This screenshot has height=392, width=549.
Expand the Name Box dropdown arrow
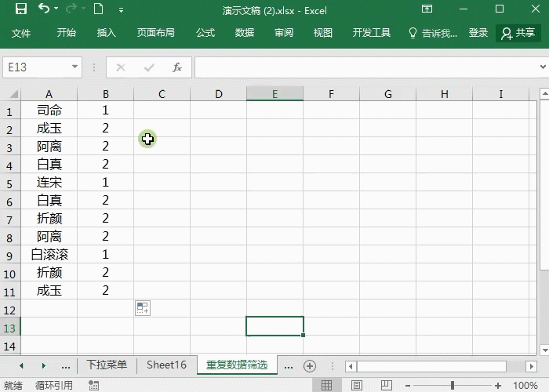(x=75, y=67)
